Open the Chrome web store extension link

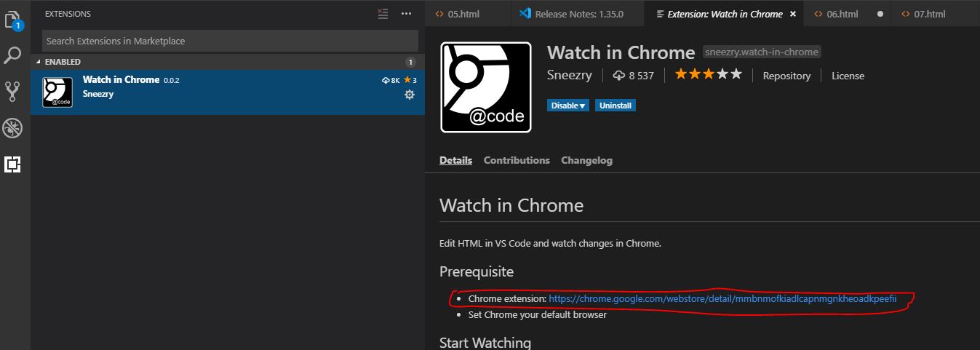[722, 298]
